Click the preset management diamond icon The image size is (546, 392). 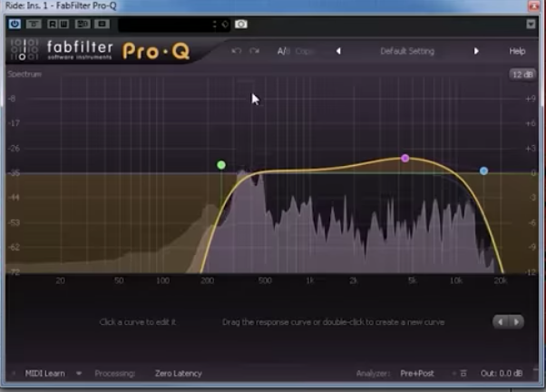(225, 24)
